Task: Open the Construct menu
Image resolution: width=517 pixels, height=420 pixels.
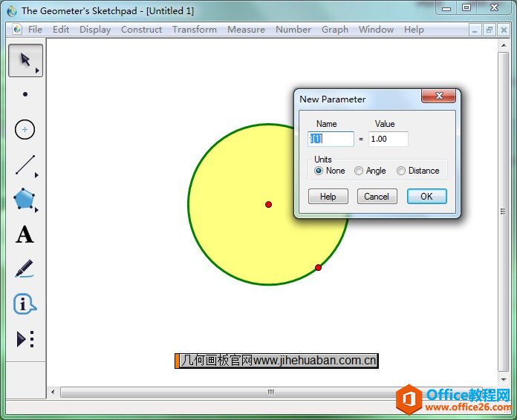Action: (x=141, y=30)
